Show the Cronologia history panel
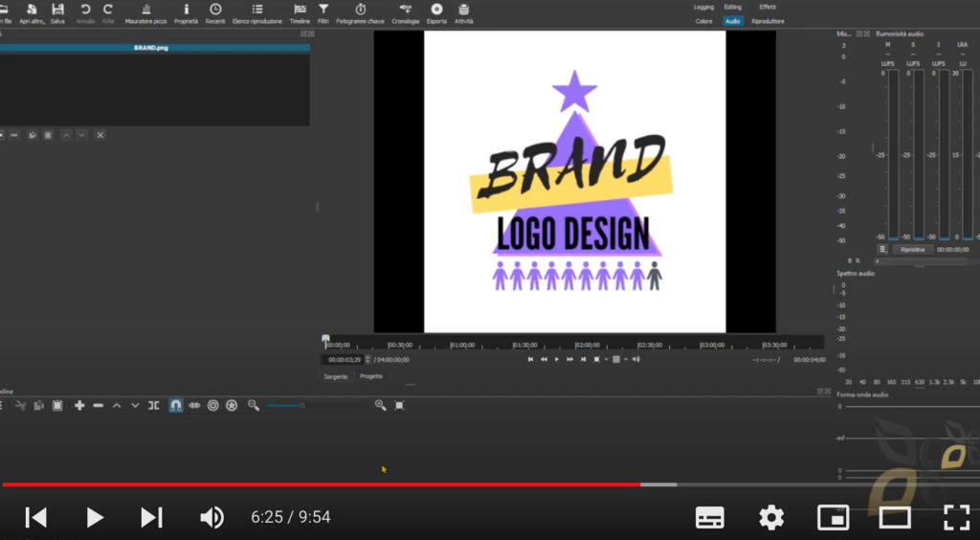Image resolution: width=980 pixels, height=540 pixels. tap(406, 13)
